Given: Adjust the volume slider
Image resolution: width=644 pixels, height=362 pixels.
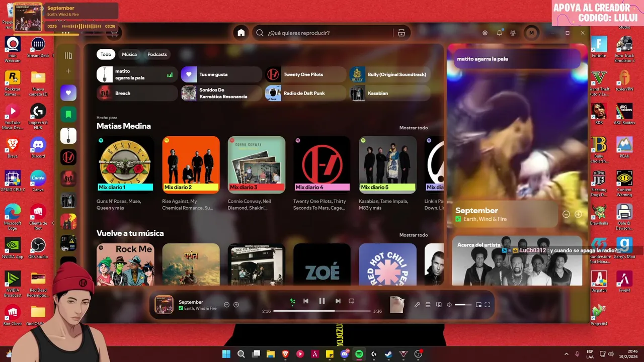Looking at the screenshot, I should pos(463,305).
